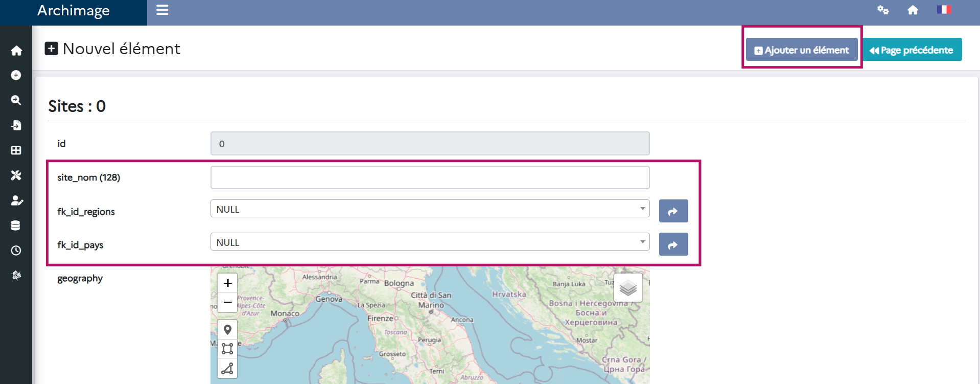Viewport: 980px width, 384px height.
Task: Open the map layers control
Action: click(x=628, y=288)
